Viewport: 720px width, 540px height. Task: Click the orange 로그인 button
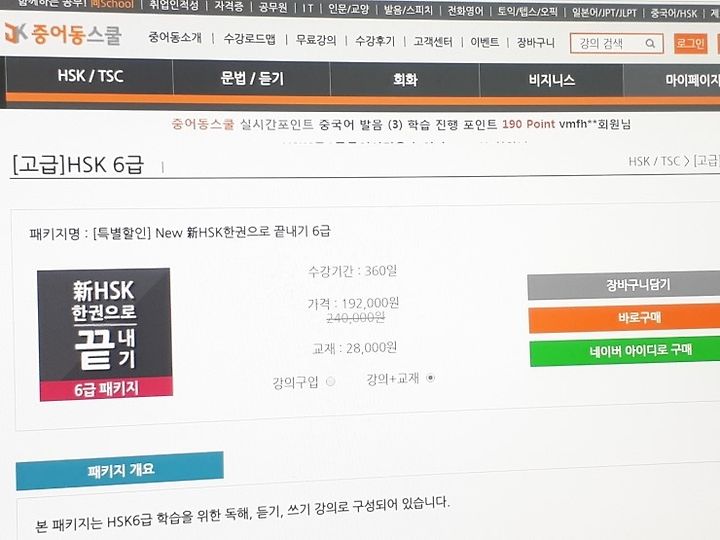tap(690, 44)
